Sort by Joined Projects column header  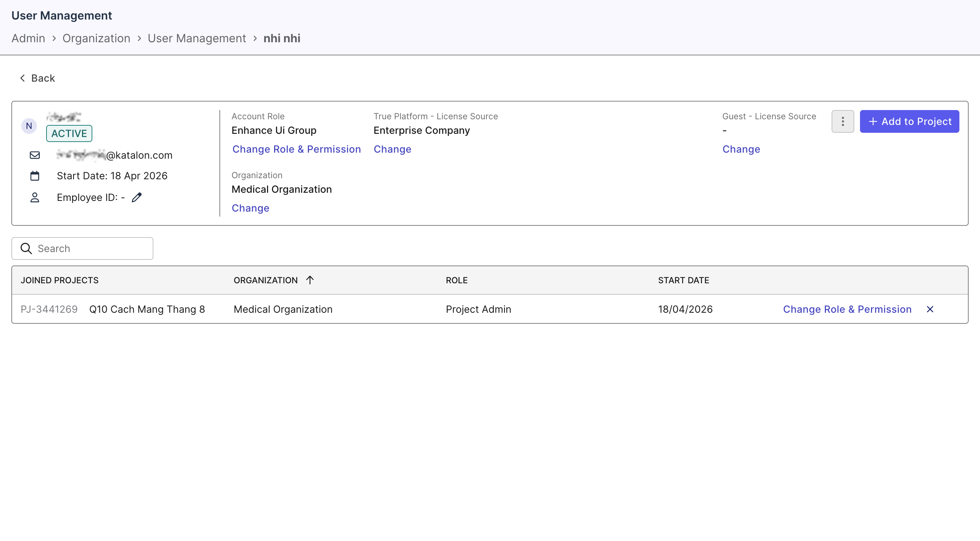[59, 280]
